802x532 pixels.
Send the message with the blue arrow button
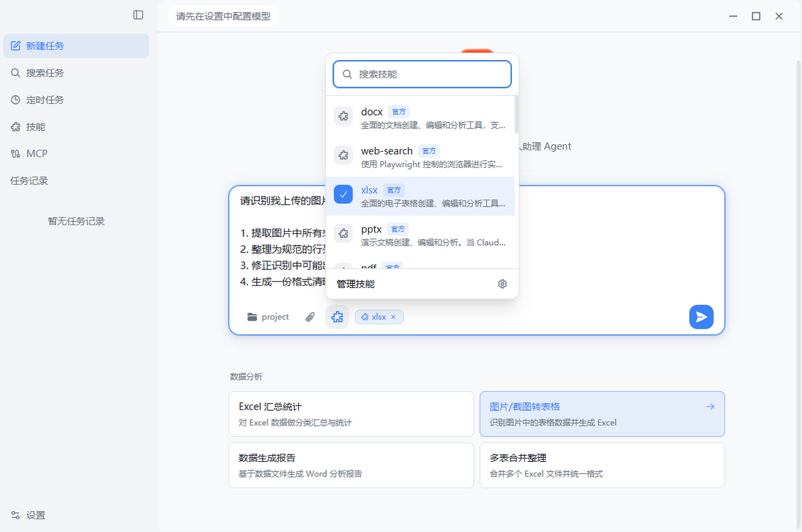[701, 317]
